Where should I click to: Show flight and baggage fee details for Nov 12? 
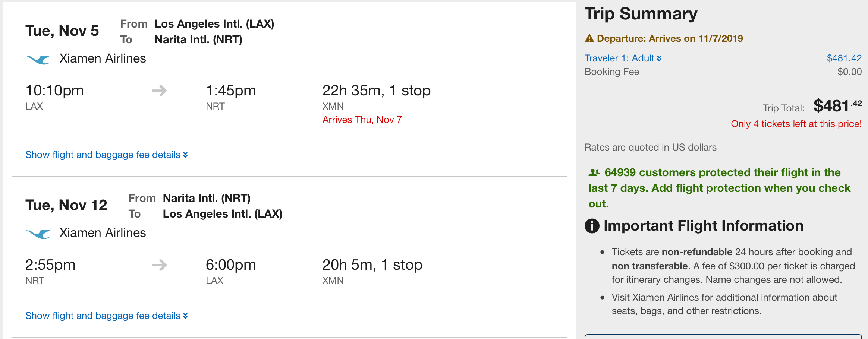click(106, 316)
